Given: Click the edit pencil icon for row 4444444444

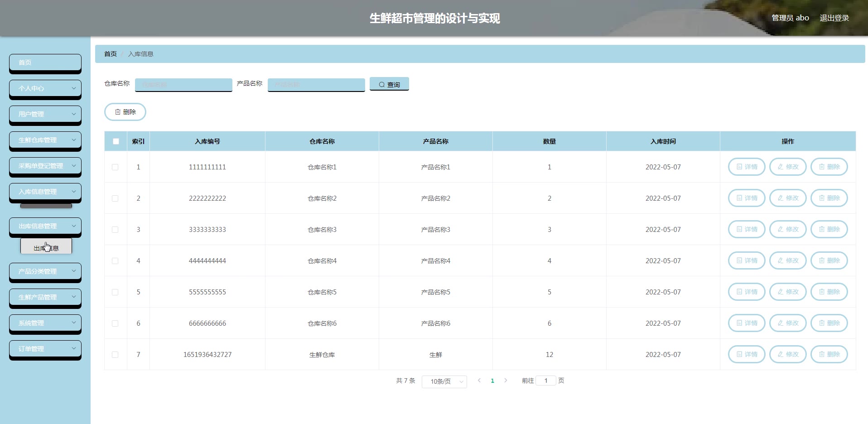Looking at the screenshot, I should click(781, 260).
